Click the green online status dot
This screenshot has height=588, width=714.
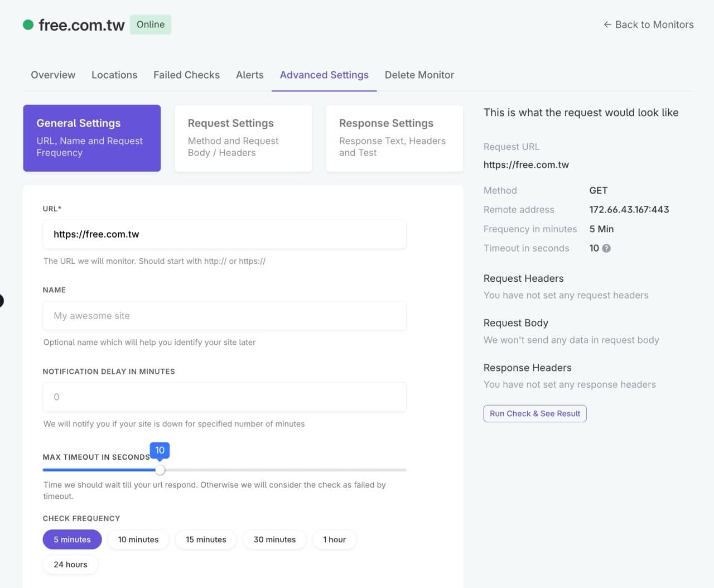tap(28, 25)
